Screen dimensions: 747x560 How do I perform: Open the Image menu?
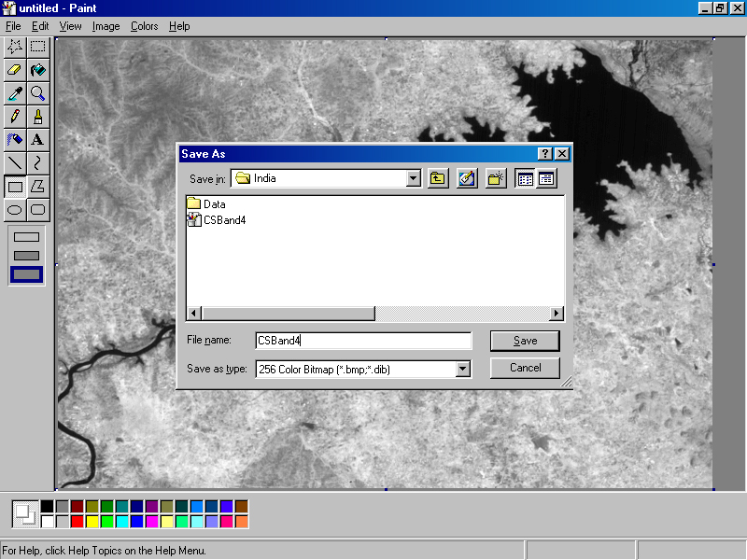tap(106, 26)
